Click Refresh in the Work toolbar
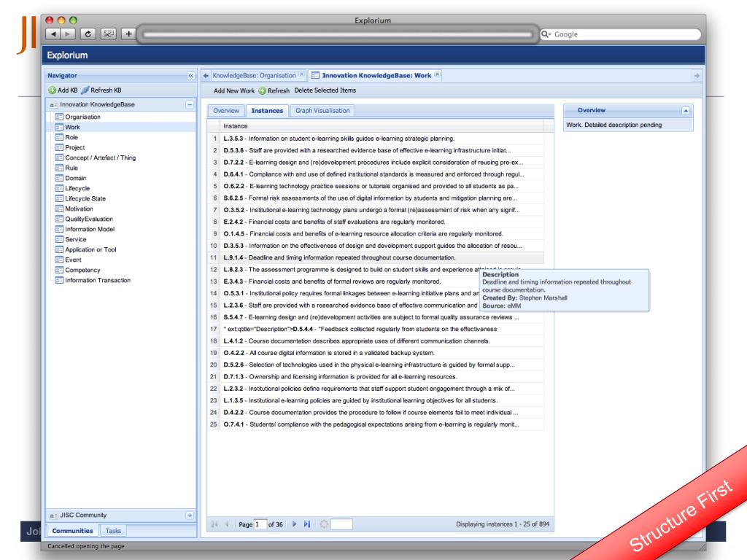 point(274,90)
